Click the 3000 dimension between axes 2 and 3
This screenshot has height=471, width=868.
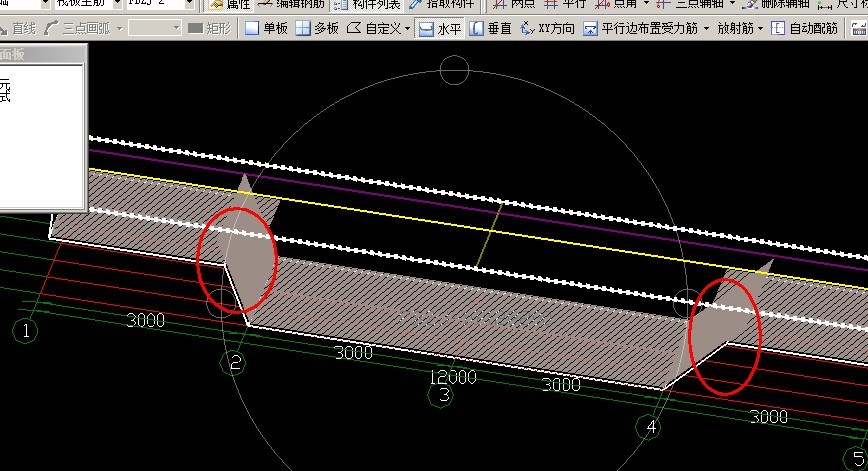pos(354,352)
